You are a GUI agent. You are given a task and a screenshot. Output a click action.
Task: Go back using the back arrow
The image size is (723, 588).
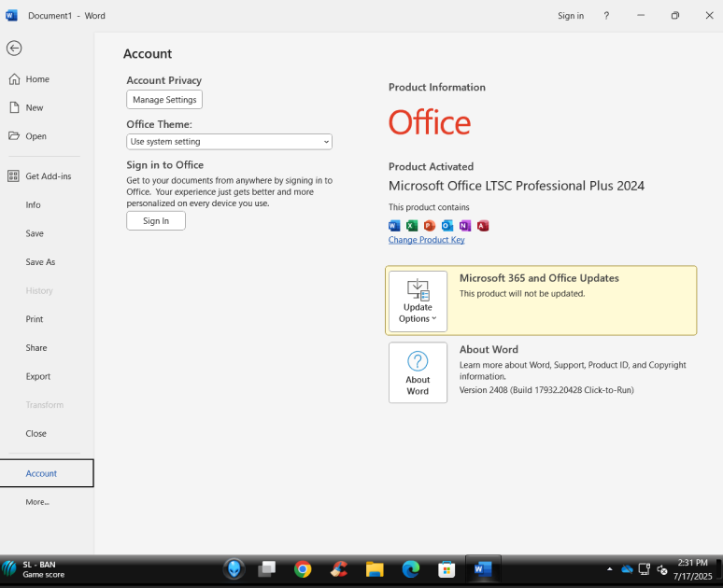point(14,48)
